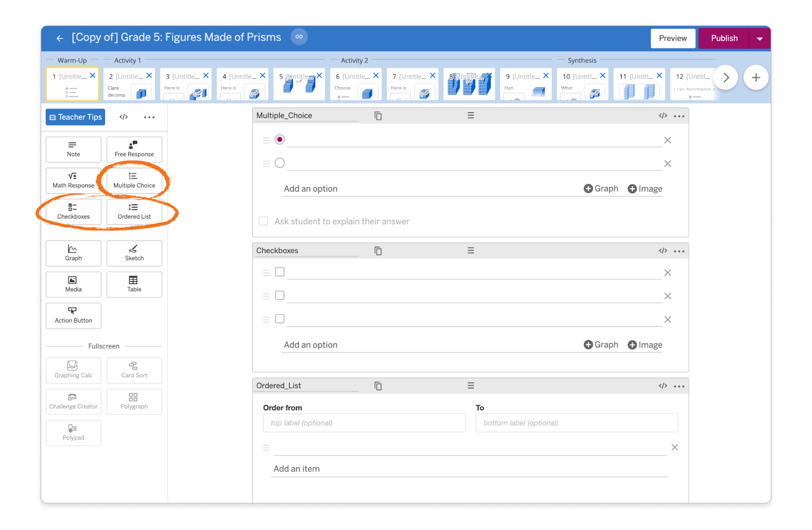
Task: Add a Graph component
Action: (73, 253)
